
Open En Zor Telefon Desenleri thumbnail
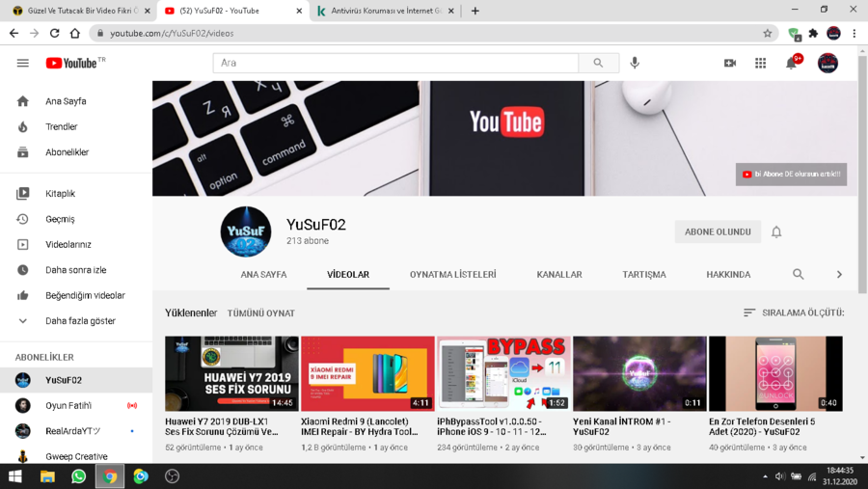click(x=776, y=374)
